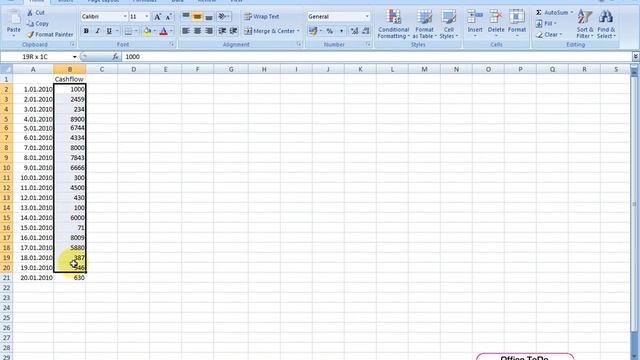The height and width of the screenshot is (360, 640).
Task: Apply Comma Style
Action: 341,31
